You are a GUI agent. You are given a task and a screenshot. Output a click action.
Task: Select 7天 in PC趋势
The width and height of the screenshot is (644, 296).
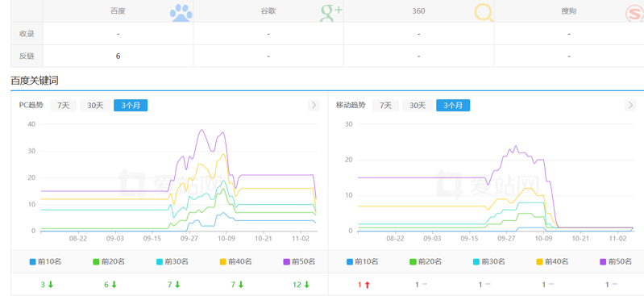63,105
